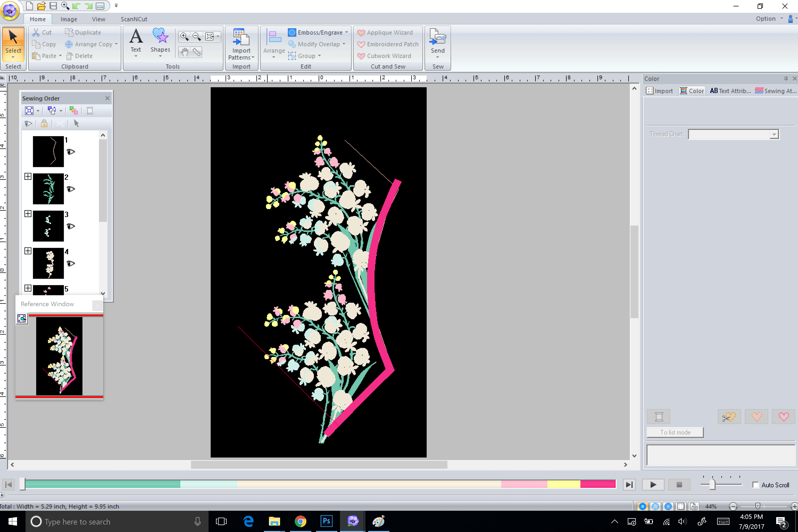Screen dimensions: 798x532
Task: Switch to the ScanNCut ribbon tab
Action: pyautogui.click(x=134, y=19)
